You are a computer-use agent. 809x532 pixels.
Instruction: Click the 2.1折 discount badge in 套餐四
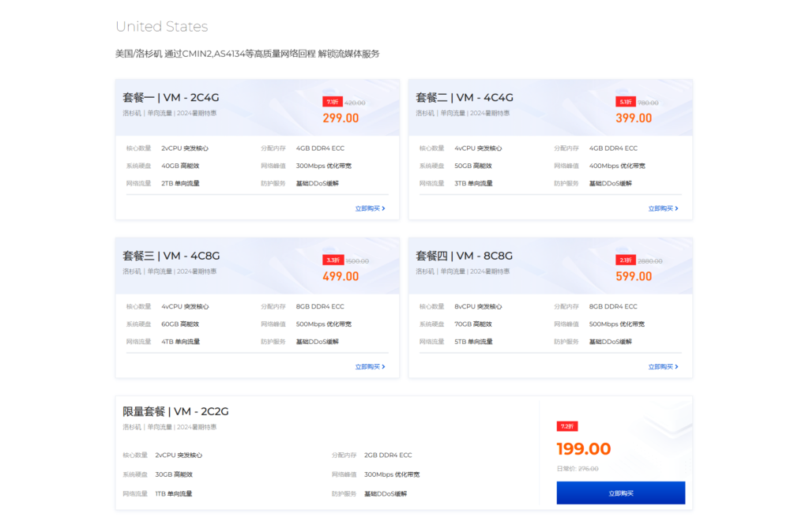626,260
